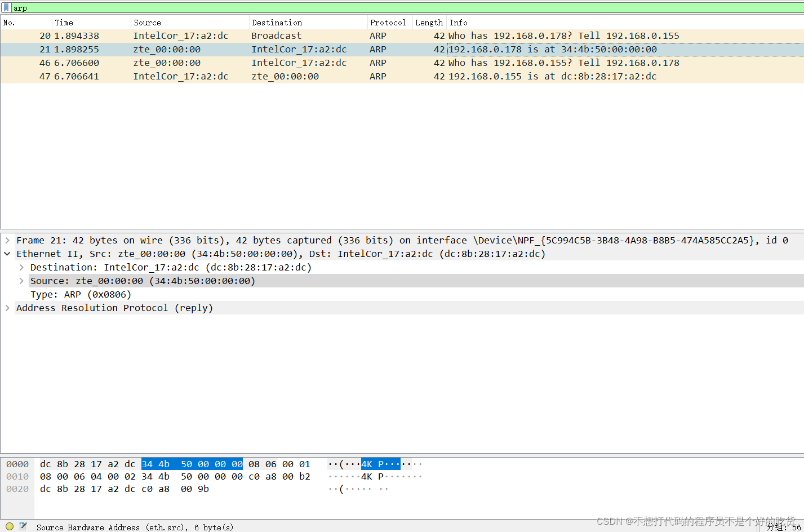Click hex offset row 0020
The width and height of the screenshot is (804, 532).
17,489
